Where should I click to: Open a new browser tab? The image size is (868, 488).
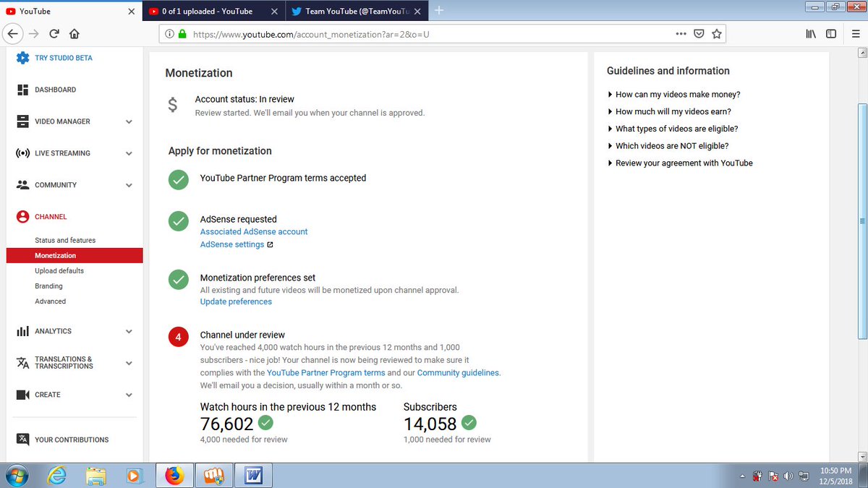438,10
